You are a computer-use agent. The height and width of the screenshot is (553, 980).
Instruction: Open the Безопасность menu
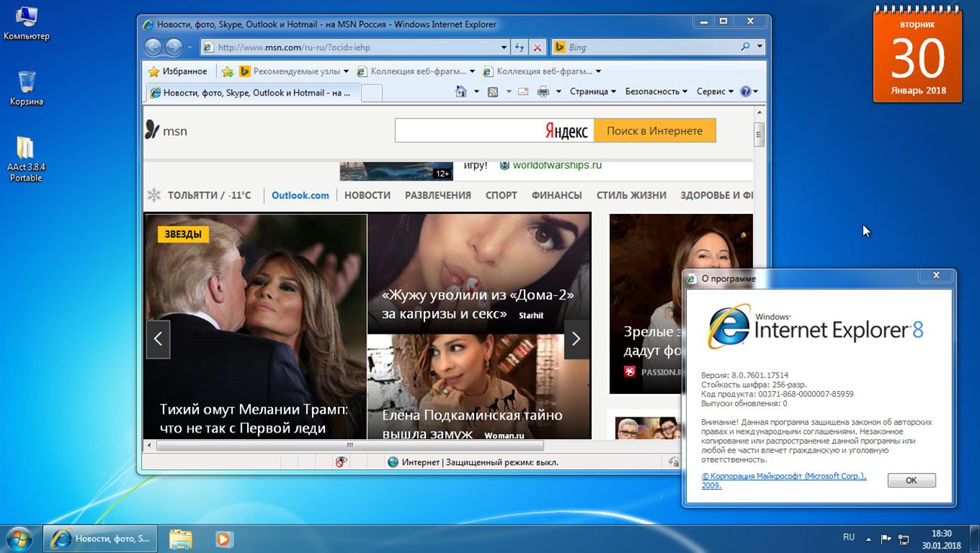656,92
